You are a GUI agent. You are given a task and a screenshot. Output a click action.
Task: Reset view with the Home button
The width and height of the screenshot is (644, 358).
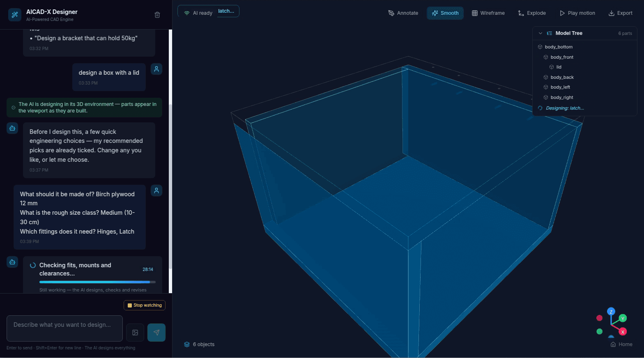[x=621, y=344]
